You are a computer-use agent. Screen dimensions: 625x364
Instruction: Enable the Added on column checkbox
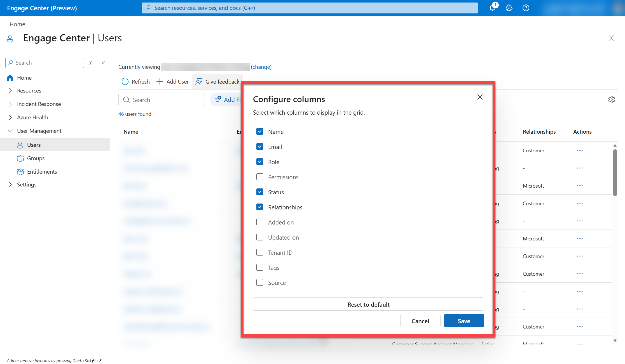260,222
